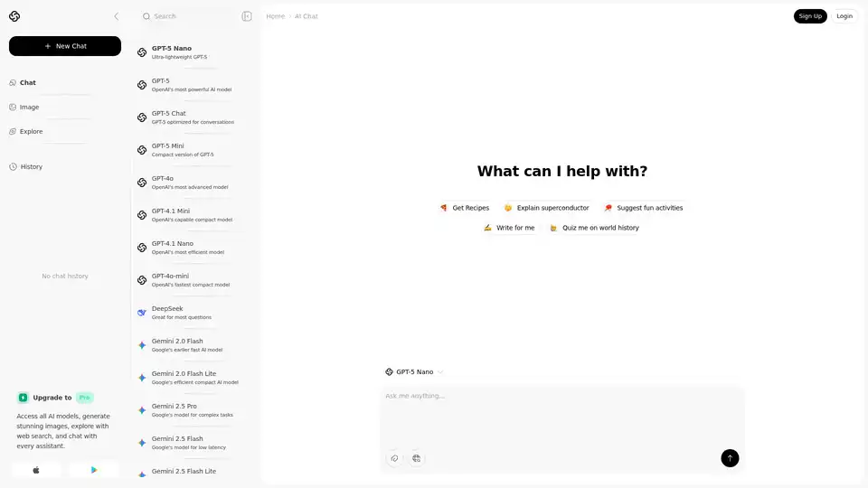
Task: Collapse the left sidebar with the chevron
Action: [x=116, y=16]
